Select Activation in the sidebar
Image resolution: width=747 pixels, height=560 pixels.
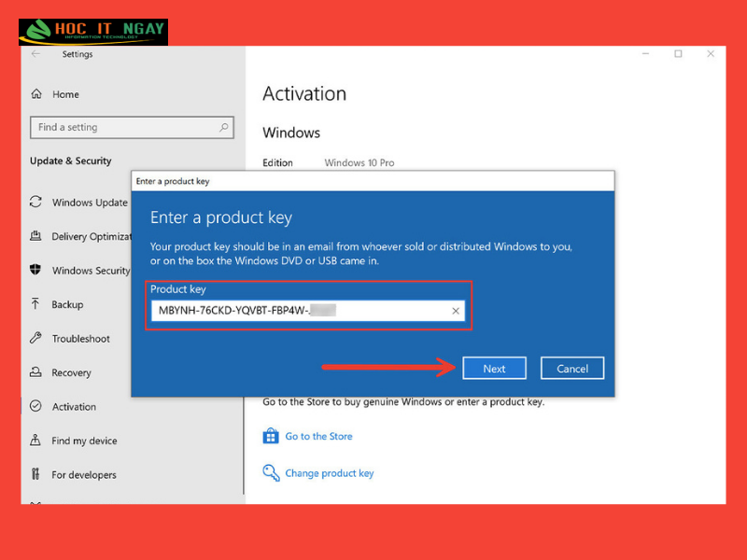(75, 407)
